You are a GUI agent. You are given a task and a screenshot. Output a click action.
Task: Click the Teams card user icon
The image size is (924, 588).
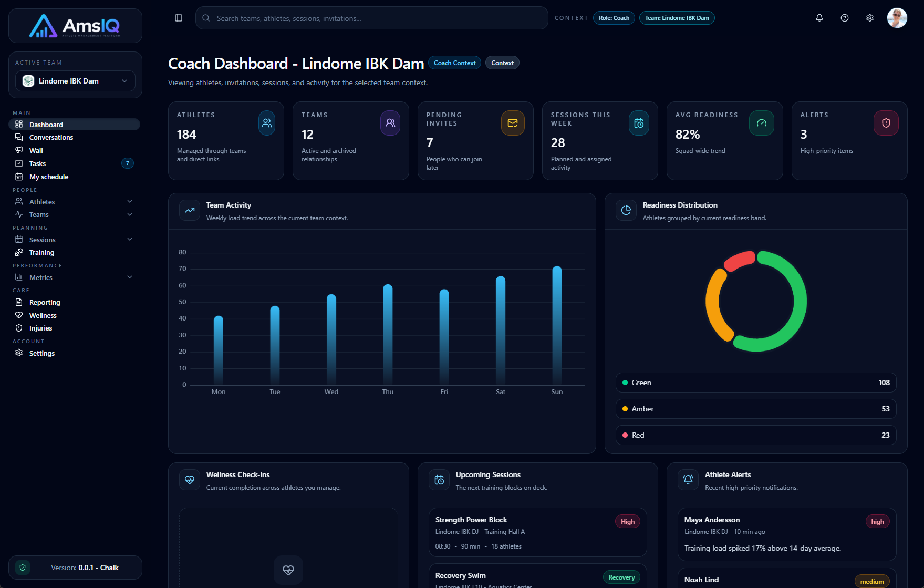390,123
